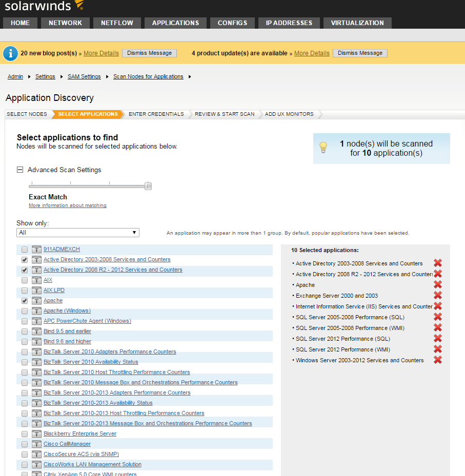465x476 pixels.
Task: Check the AIX checkbox
Action: 25,280
